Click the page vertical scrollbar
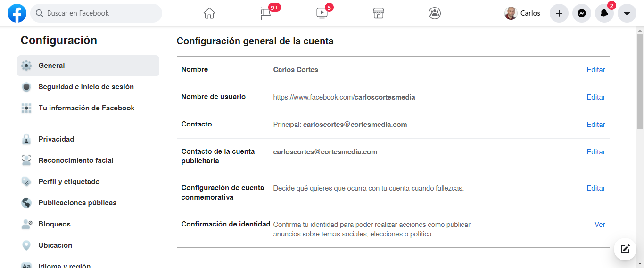This screenshot has width=644, height=268. click(640, 82)
